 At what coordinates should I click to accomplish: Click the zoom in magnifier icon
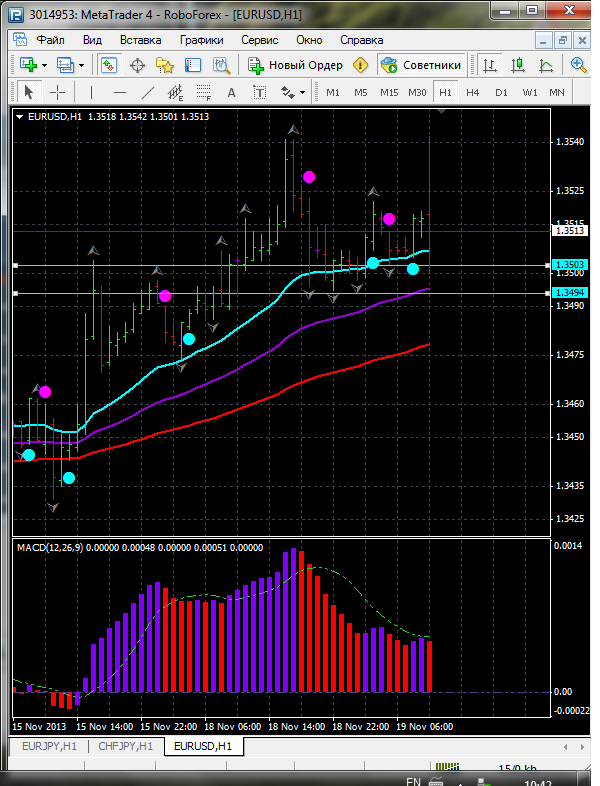(578, 65)
